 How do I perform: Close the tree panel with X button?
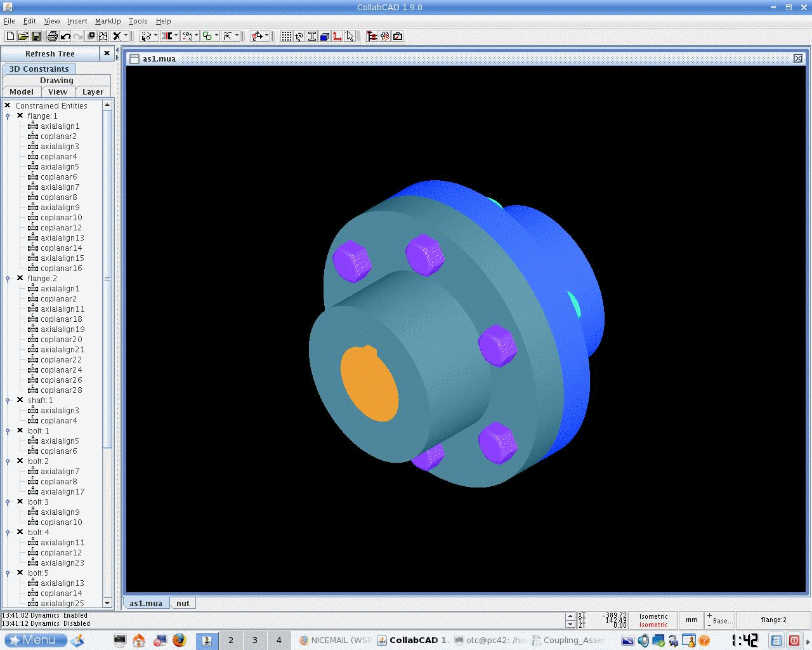(107, 53)
